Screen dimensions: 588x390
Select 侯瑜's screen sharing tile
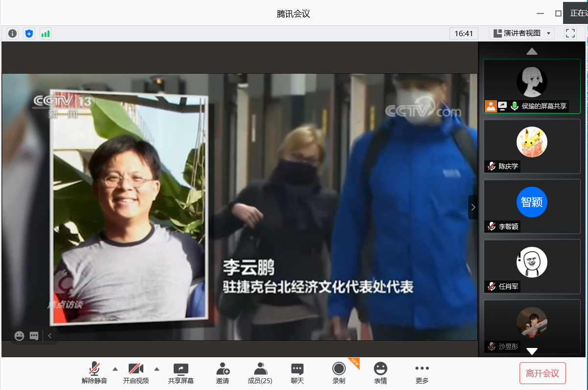(x=532, y=87)
